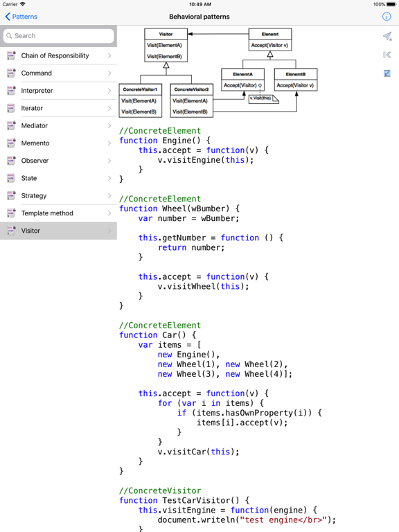Tap the Memento row chevron
This screenshot has width=399, height=532.
[x=109, y=143]
